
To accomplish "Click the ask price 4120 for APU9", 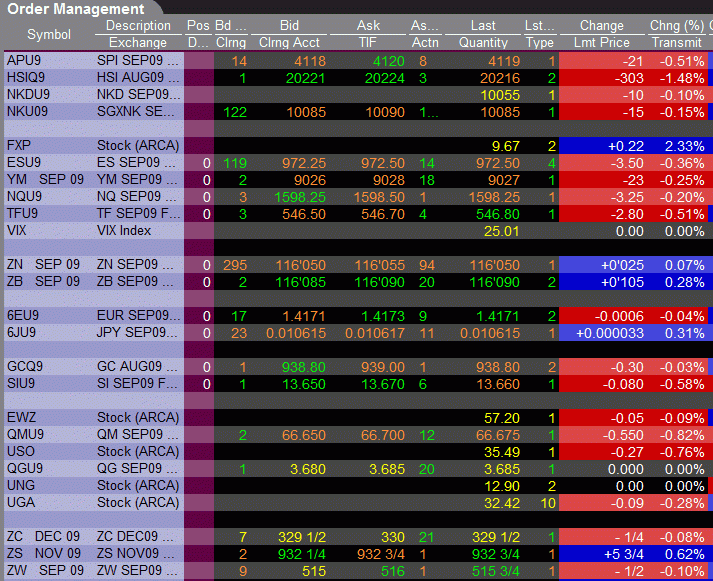I will pyautogui.click(x=389, y=61).
